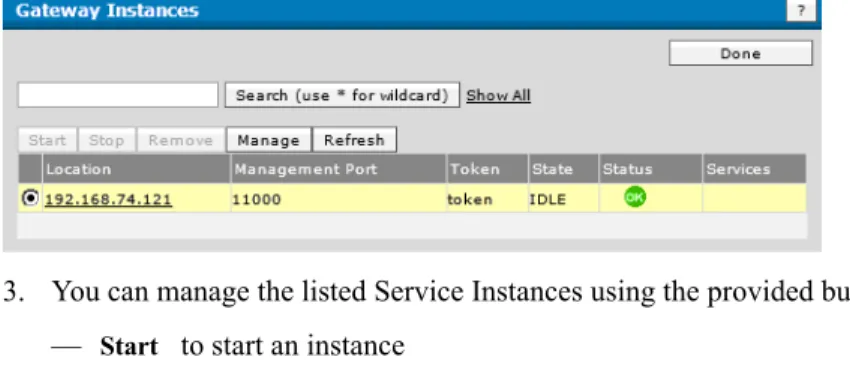Screen dimensions: 850x366
Task: Click the State column header
Action: (x=564, y=169)
